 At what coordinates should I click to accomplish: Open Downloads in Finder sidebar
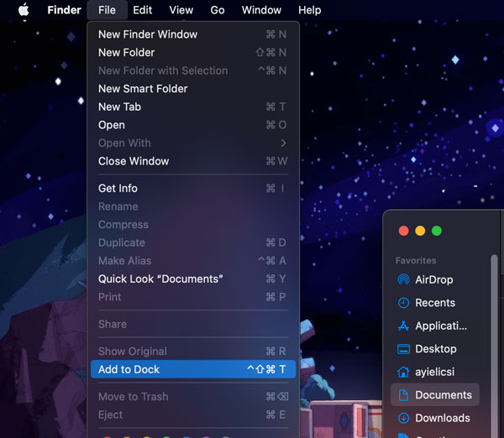tap(434, 418)
